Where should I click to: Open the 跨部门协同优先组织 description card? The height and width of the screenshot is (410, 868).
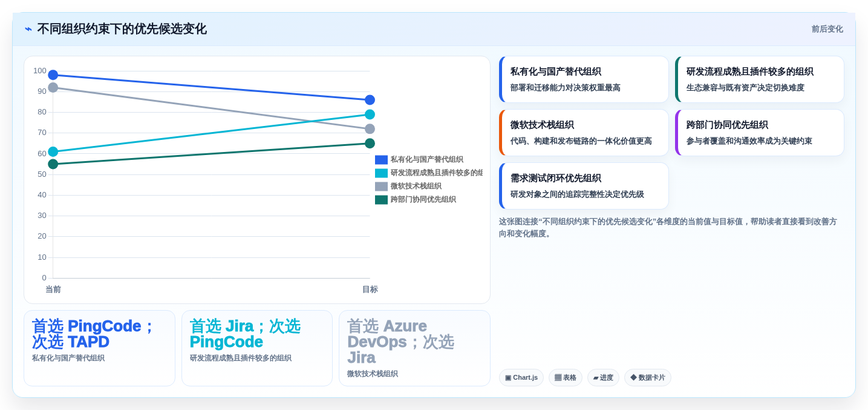click(x=759, y=133)
